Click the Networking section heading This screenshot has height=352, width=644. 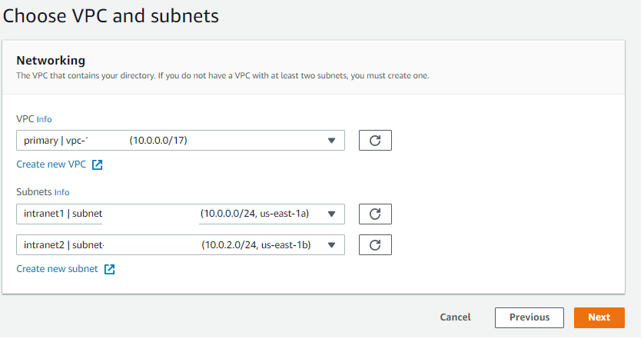51,61
